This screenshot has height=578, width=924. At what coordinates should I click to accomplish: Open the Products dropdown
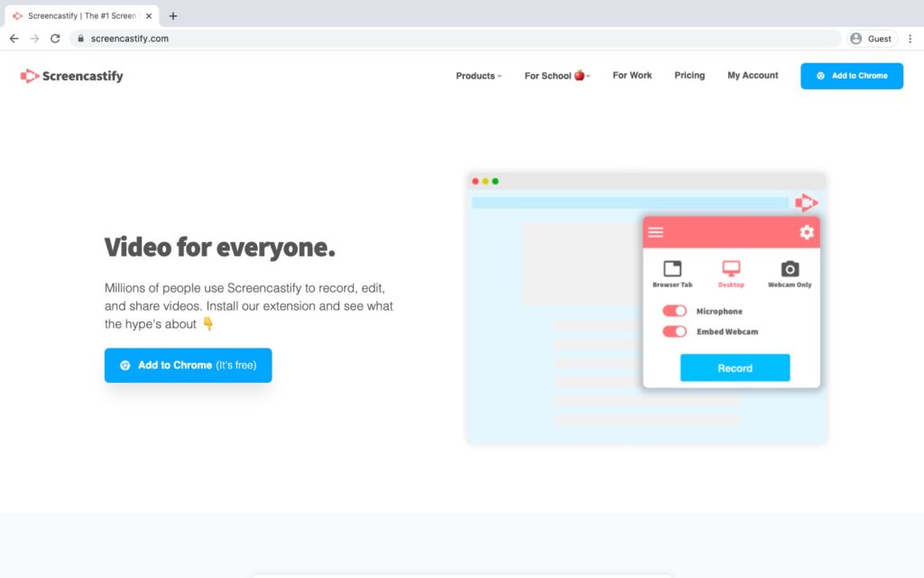point(477,76)
